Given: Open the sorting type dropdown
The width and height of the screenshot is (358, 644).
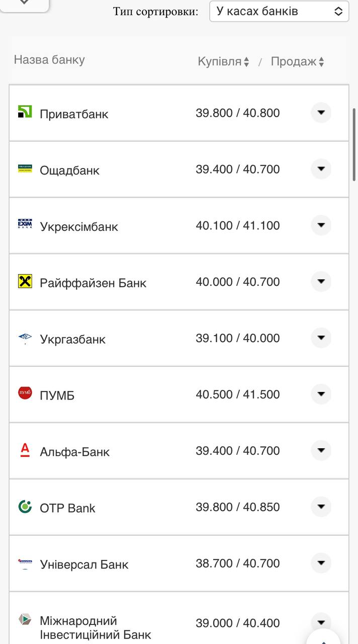Looking at the screenshot, I should (x=279, y=12).
